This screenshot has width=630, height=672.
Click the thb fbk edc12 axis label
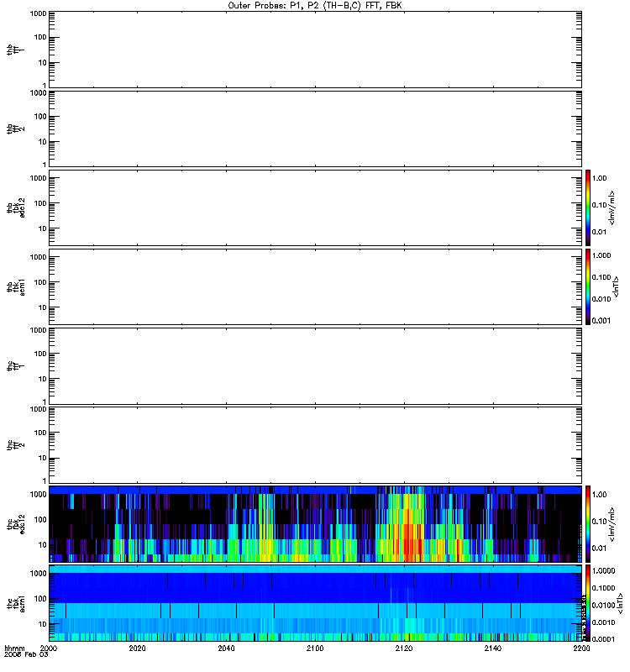15,207
